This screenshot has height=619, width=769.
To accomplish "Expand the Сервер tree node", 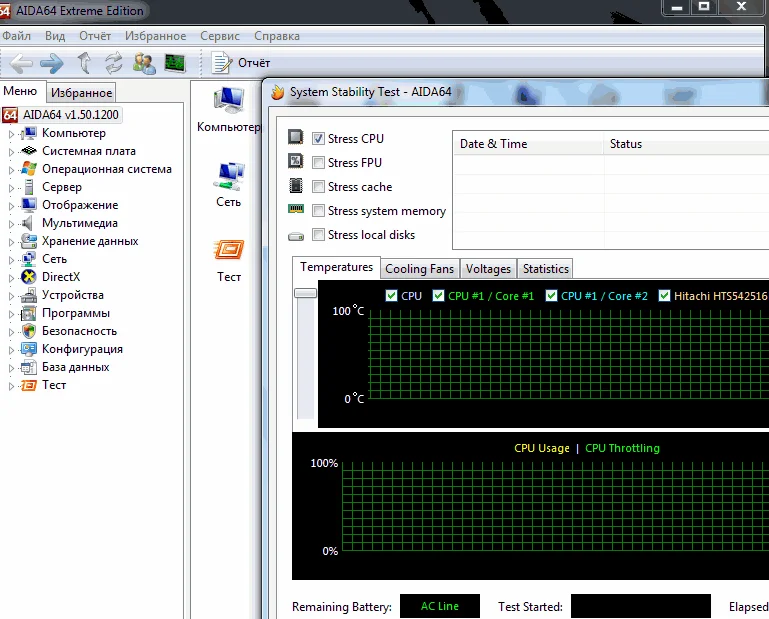I will click(x=11, y=188).
